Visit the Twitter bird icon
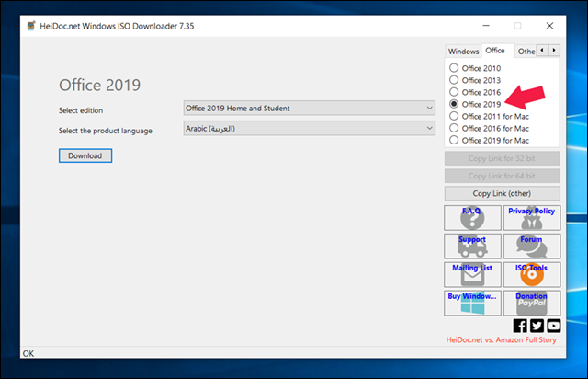 pyautogui.click(x=537, y=326)
